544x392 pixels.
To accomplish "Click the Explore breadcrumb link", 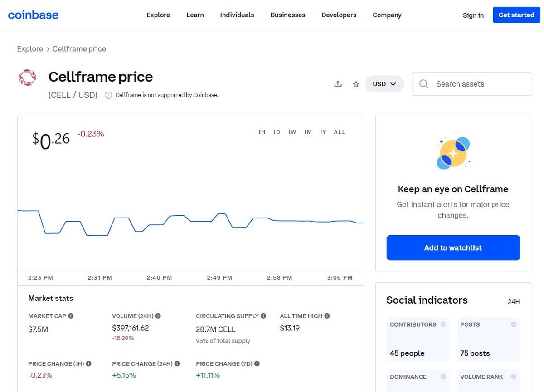I will 30,49.
